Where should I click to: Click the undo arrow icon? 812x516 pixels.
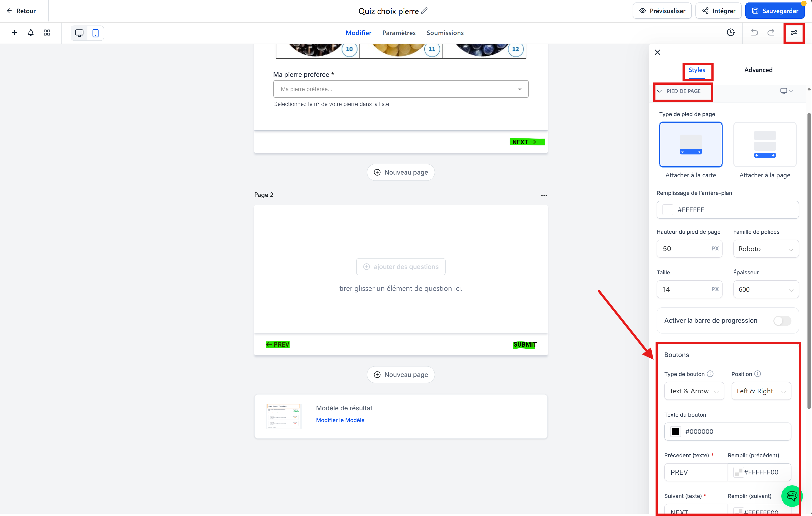754,32
